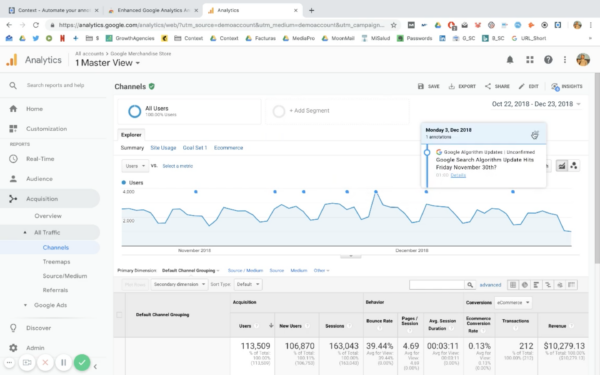This screenshot has height=375, width=600.
Task: Sort the table by Users column
Action: click(245, 326)
